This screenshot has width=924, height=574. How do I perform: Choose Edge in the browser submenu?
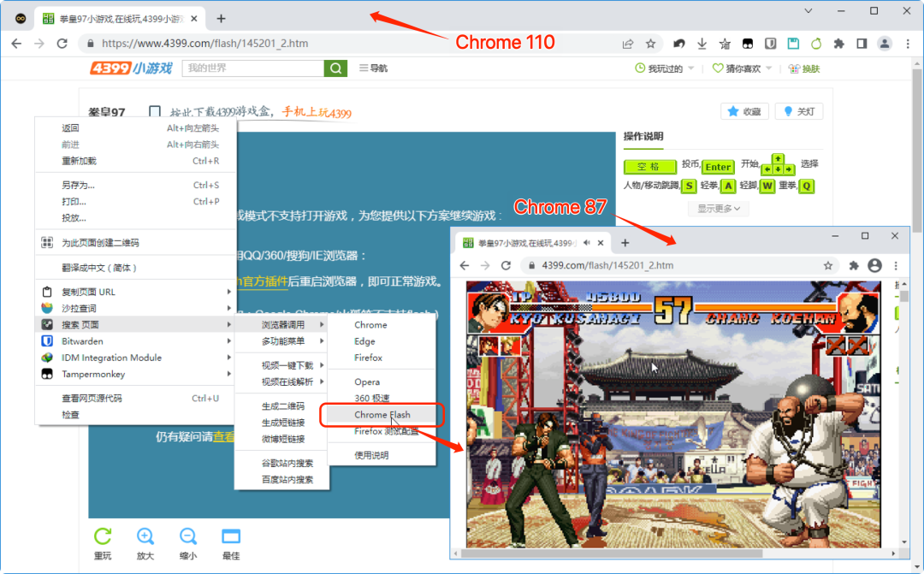click(382, 341)
